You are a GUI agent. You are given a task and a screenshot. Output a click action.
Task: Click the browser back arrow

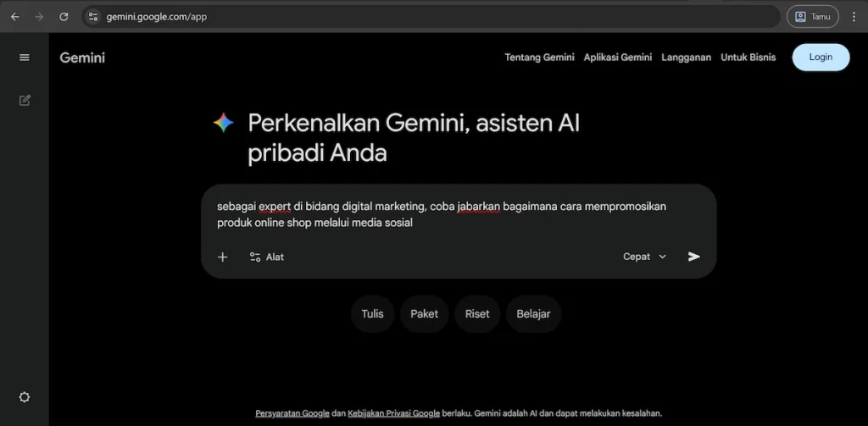(x=15, y=17)
